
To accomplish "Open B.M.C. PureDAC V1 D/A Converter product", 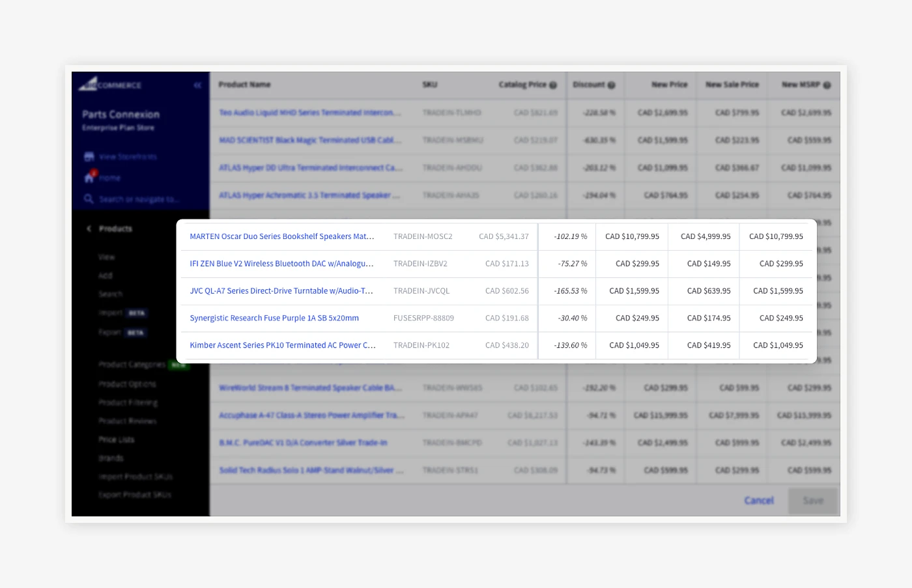I will point(303,443).
